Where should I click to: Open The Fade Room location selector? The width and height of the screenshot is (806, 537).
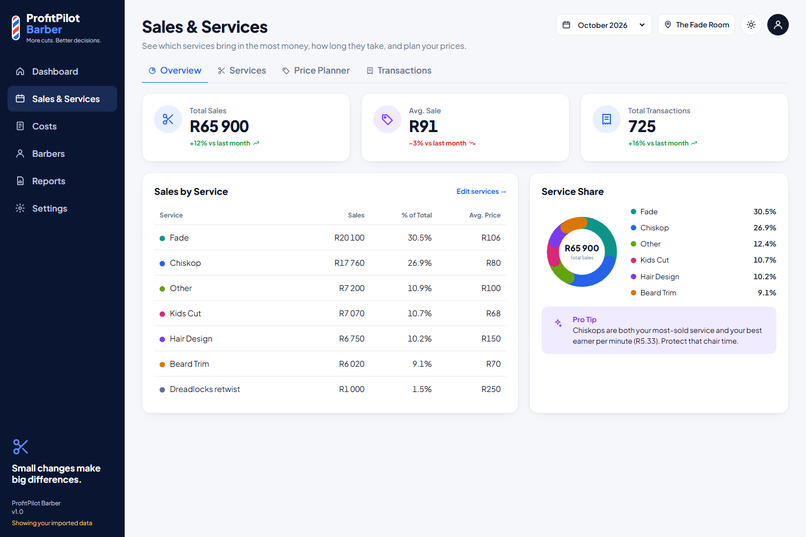(x=697, y=25)
